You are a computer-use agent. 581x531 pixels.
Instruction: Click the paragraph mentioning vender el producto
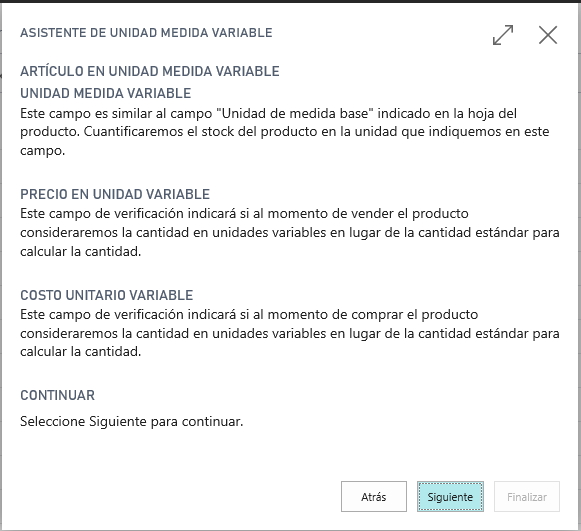[x=290, y=233]
